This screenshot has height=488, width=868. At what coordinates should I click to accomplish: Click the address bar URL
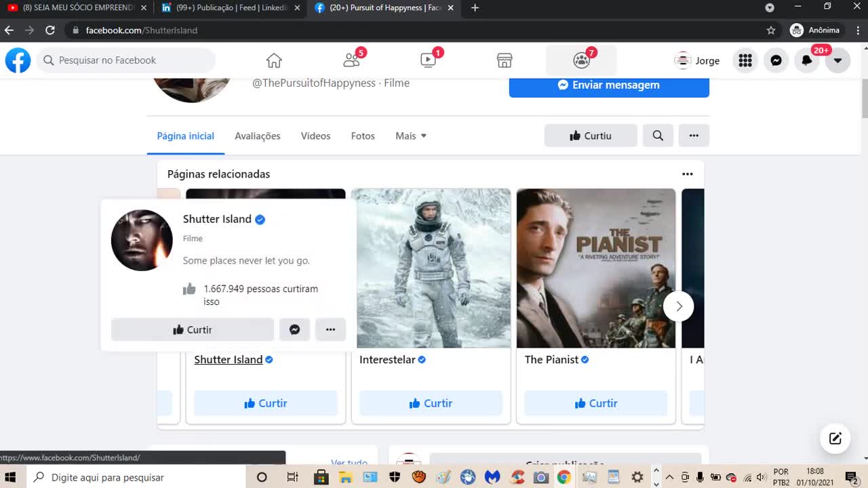pos(142,30)
